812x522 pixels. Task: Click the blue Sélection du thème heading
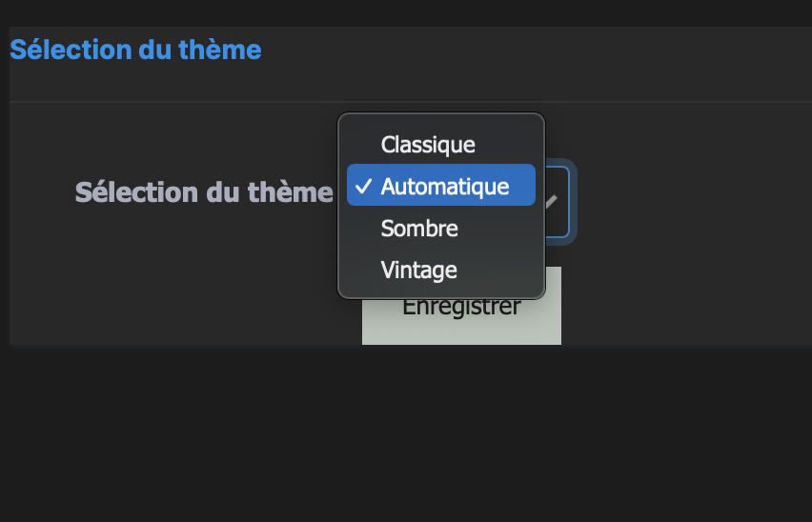[x=135, y=50]
